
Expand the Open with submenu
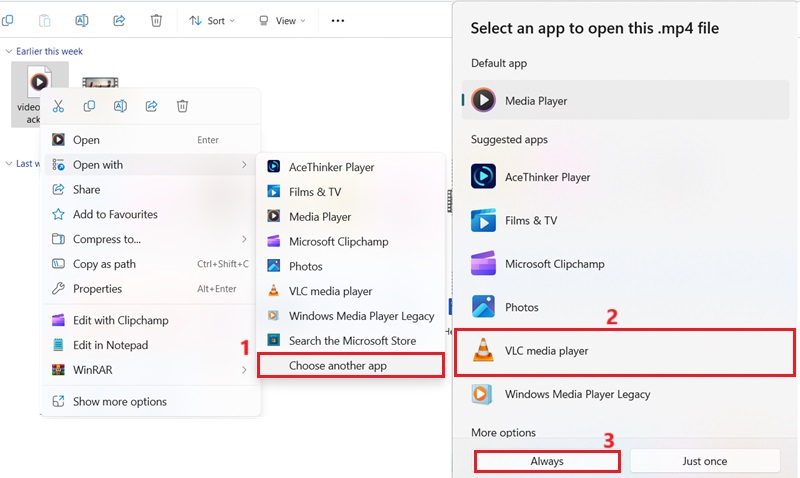tap(150, 165)
